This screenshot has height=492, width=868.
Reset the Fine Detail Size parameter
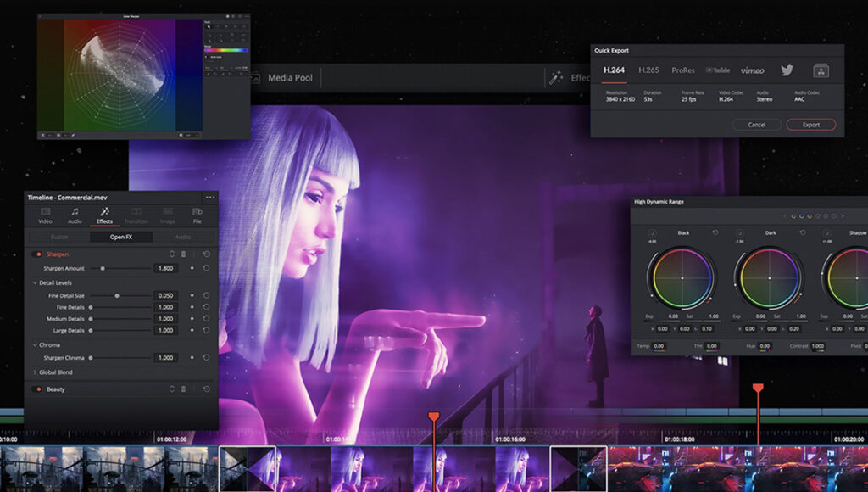[x=206, y=296]
